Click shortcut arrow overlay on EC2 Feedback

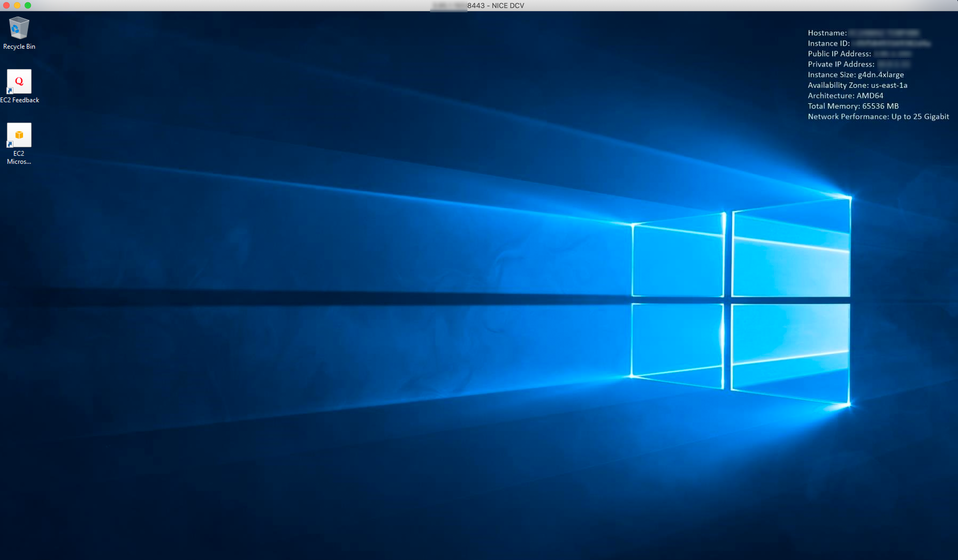(10, 91)
